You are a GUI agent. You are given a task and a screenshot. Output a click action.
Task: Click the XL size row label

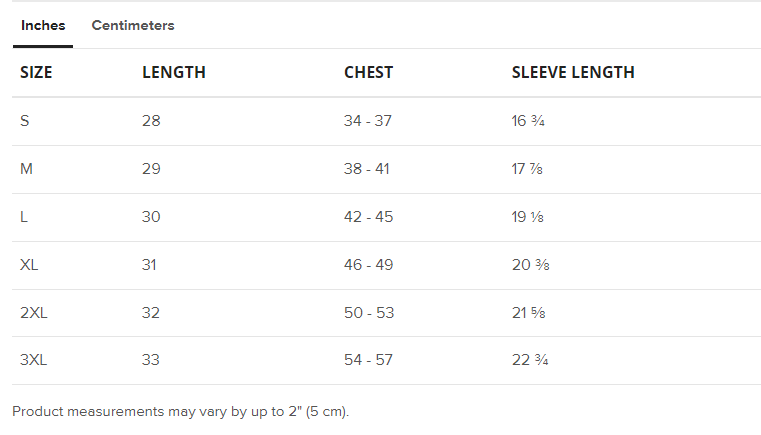[x=30, y=265]
